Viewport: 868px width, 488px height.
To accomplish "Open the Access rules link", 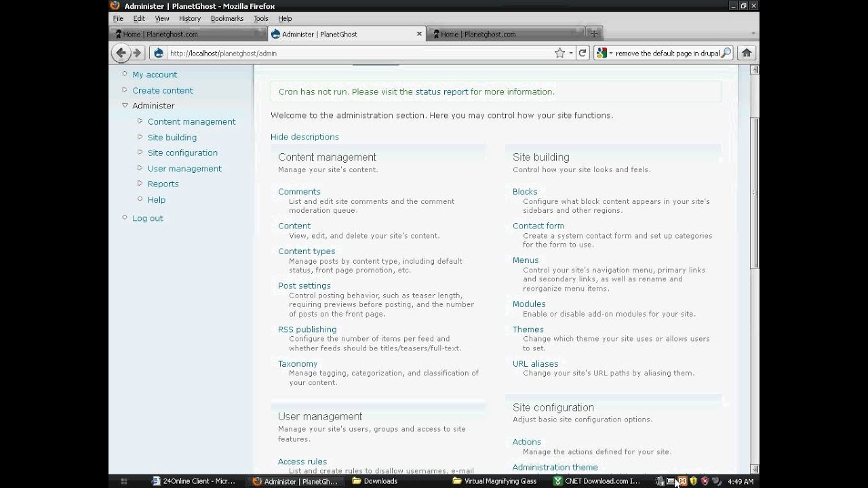I will [302, 462].
